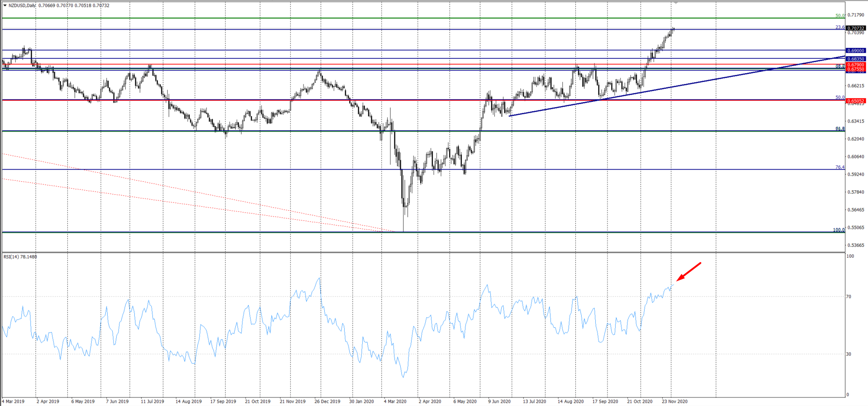Click the red 0.67900 price level tag
Image resolution: width=868 pixels, height=406 pixels.
click(x=856, y=65)
